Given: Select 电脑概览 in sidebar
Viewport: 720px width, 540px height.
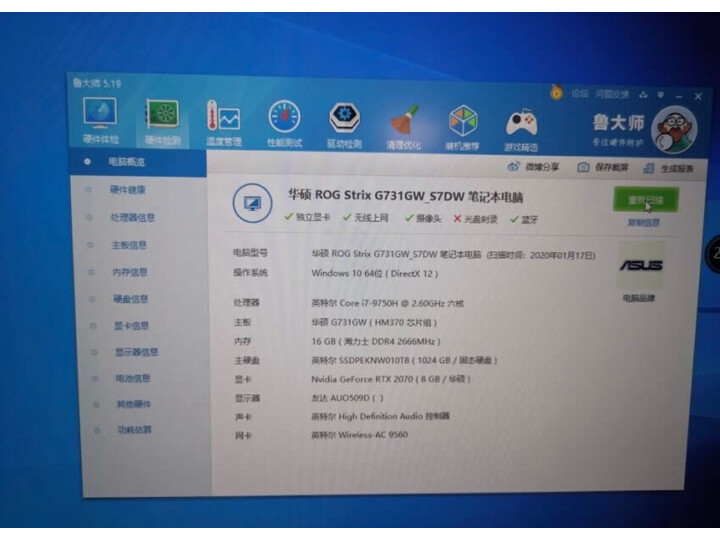Looking at the screenshot, I should (138, 162).
